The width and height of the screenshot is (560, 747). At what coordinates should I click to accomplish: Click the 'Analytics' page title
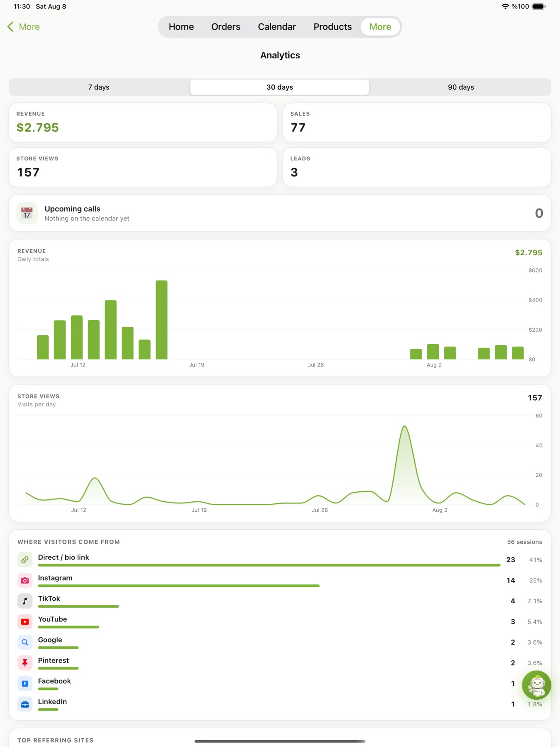[x=280, y=55]
